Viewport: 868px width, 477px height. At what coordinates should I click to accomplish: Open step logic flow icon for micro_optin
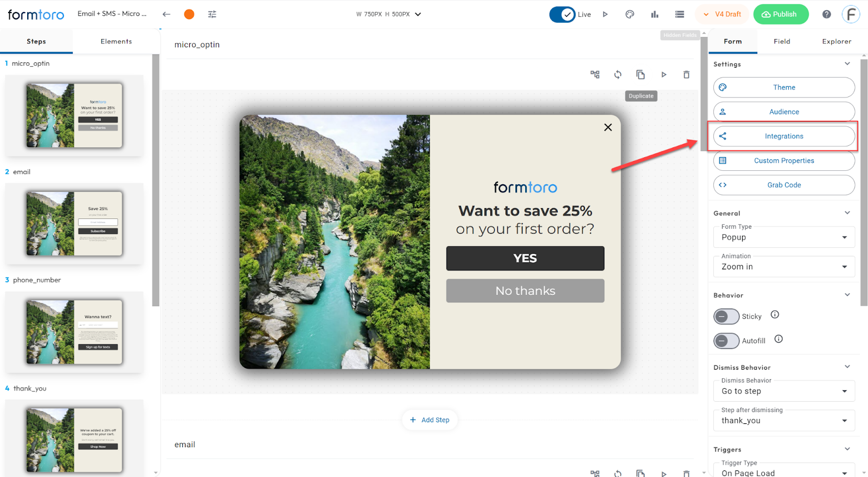tap(595, 75)
